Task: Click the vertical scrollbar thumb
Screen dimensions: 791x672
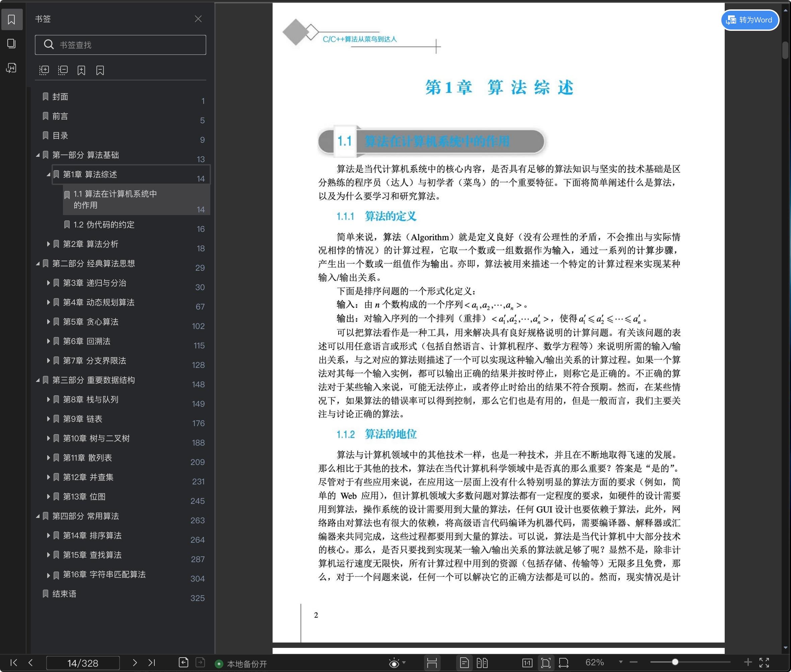Action: tap(785, 50)
